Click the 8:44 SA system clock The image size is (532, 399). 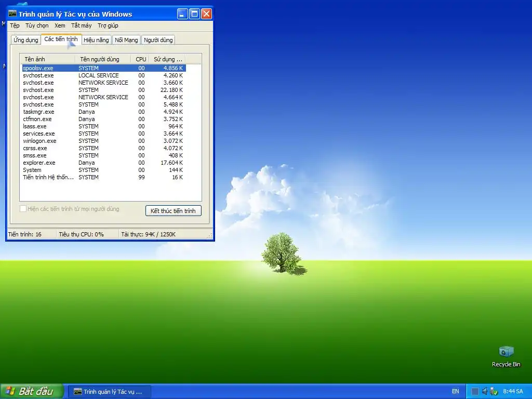[513, 391]
